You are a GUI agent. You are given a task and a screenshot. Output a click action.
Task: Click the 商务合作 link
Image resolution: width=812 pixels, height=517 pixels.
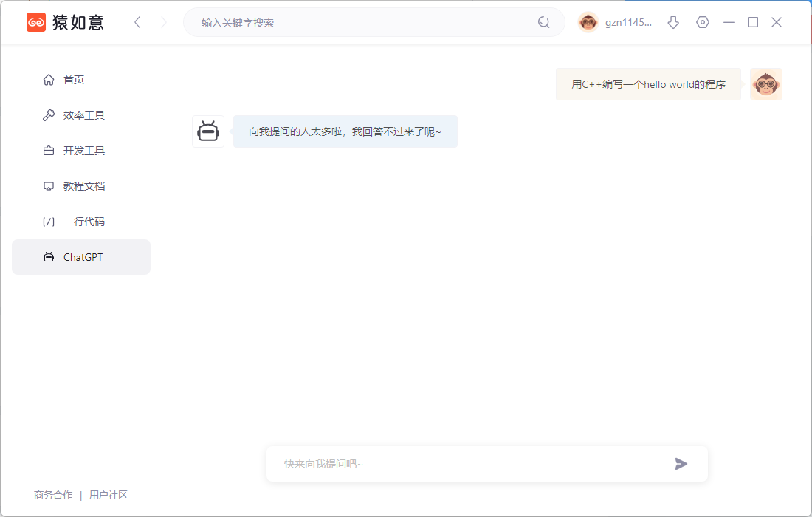click(x=53, y=496)
